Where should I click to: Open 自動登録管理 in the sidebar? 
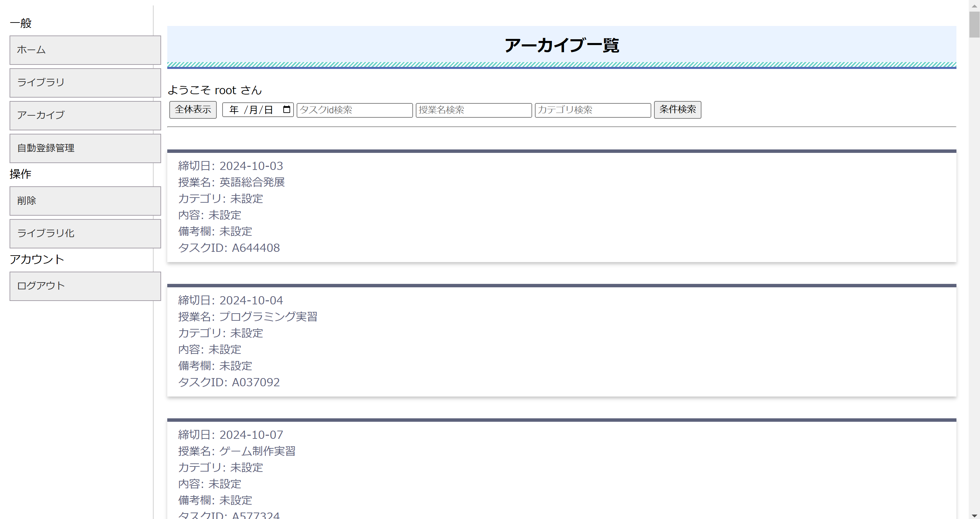click(85, 148)
